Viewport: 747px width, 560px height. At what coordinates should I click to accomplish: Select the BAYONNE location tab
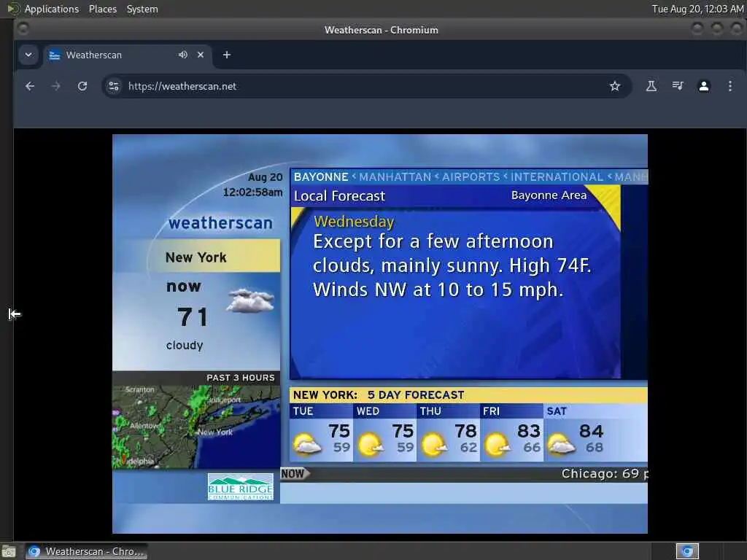321,176
